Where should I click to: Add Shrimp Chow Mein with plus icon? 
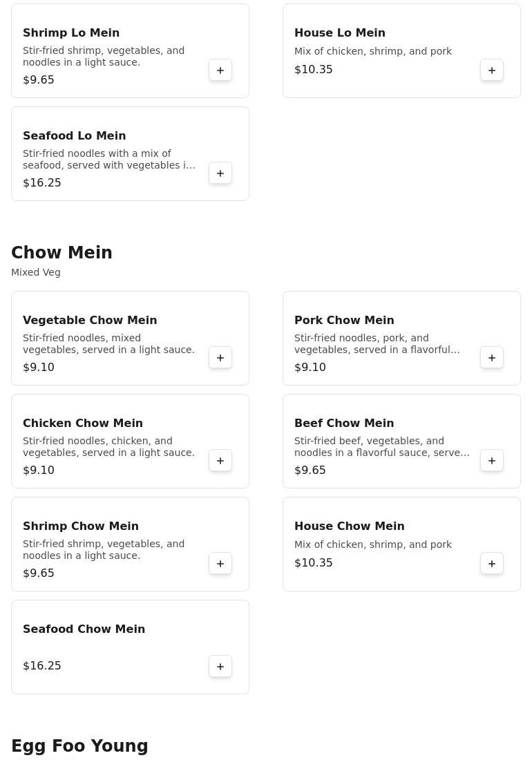pyautogui.click(x=220, y=564)
